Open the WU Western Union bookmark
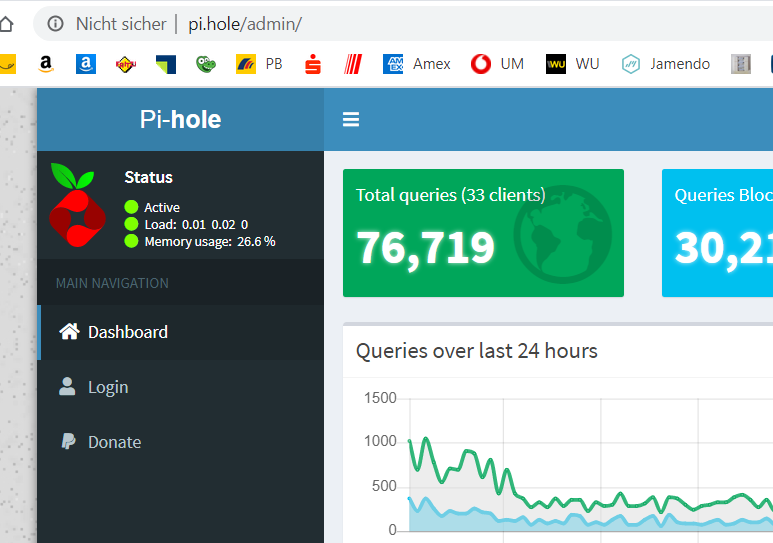The width and height of the screenshot is (773, 543). [572, 64]
